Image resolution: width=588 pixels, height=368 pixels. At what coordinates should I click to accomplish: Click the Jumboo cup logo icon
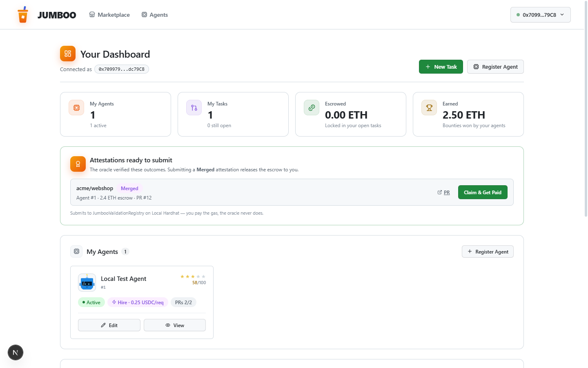pos(23,15)
